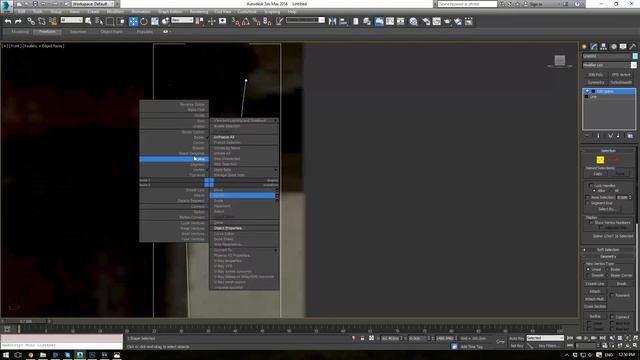Select the Bezier Corner radio button

point(607,276)
